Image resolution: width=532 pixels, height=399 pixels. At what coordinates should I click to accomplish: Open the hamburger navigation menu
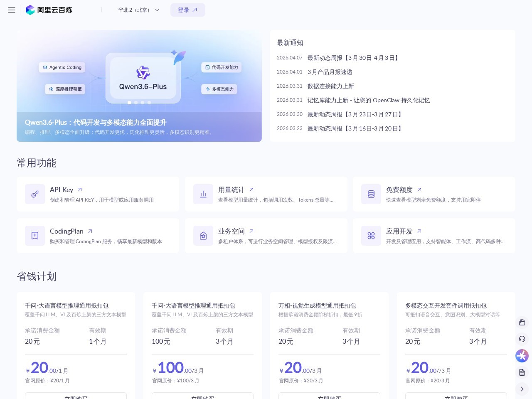click(12, 10)
